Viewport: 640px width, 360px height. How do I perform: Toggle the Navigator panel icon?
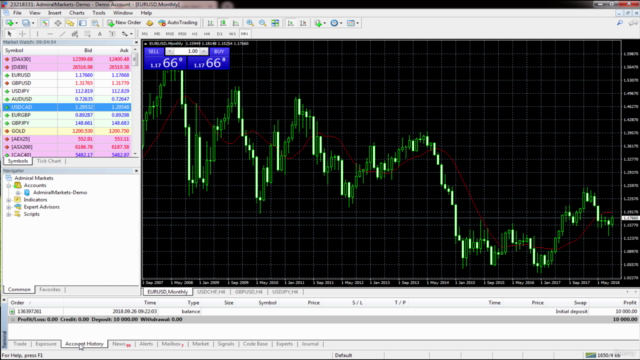70,23
